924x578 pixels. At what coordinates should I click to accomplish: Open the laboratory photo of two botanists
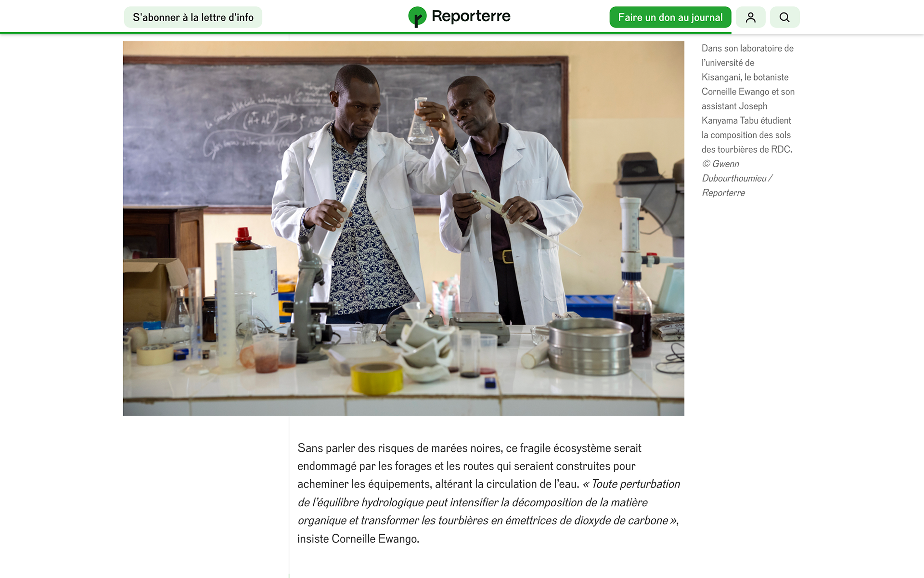(x=403, y=228)
